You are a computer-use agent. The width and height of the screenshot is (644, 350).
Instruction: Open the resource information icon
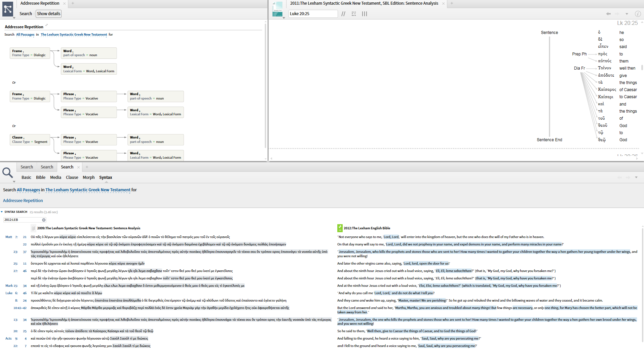click(x=638, y=14)
